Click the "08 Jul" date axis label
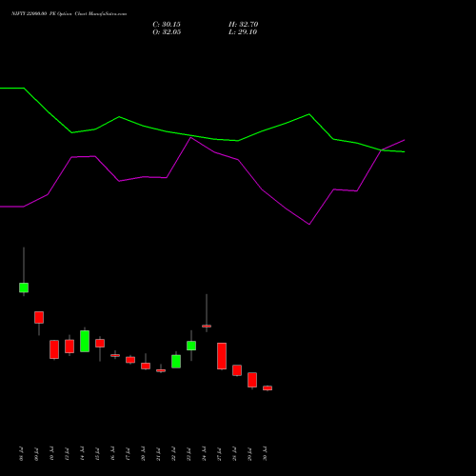The width and height of the screenshot is (476, 476). click(x=21, y=454)
